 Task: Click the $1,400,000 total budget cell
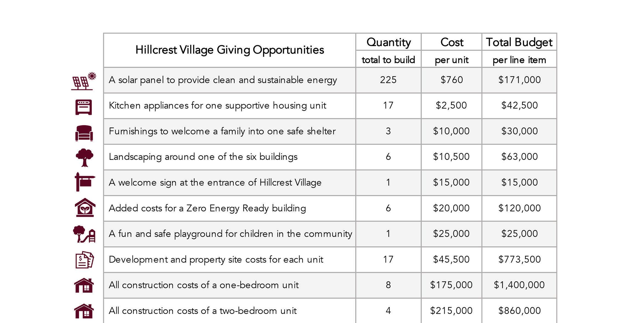point(519,285)
